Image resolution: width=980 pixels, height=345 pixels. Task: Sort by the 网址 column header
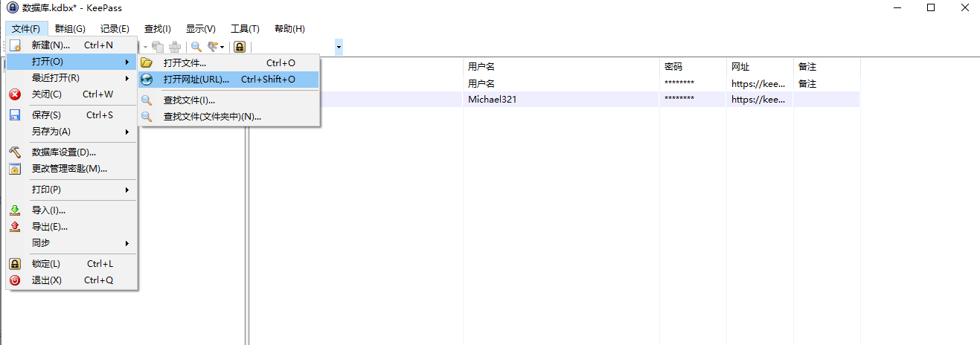coord(760,66)
